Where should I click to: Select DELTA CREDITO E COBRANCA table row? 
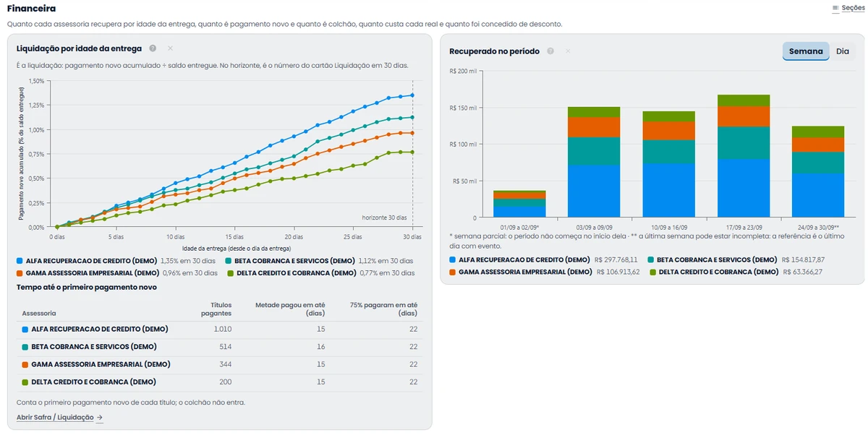pos(219,382)
